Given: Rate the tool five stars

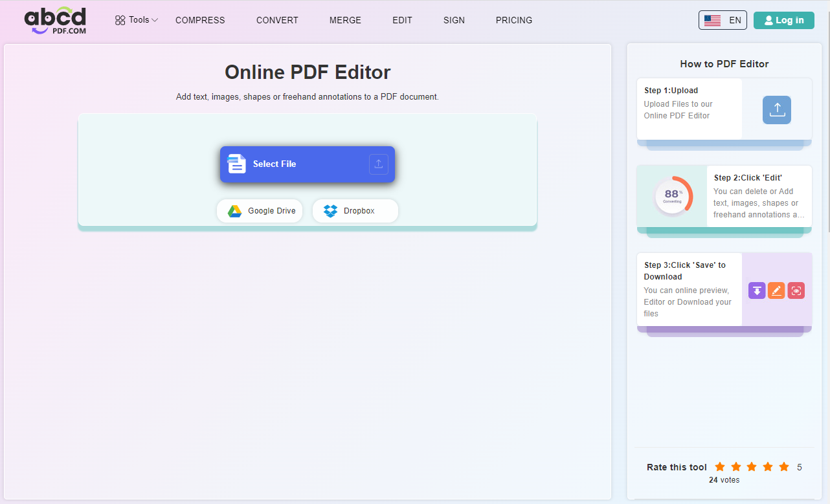Looking at the screenshot, I should point(784,466).
